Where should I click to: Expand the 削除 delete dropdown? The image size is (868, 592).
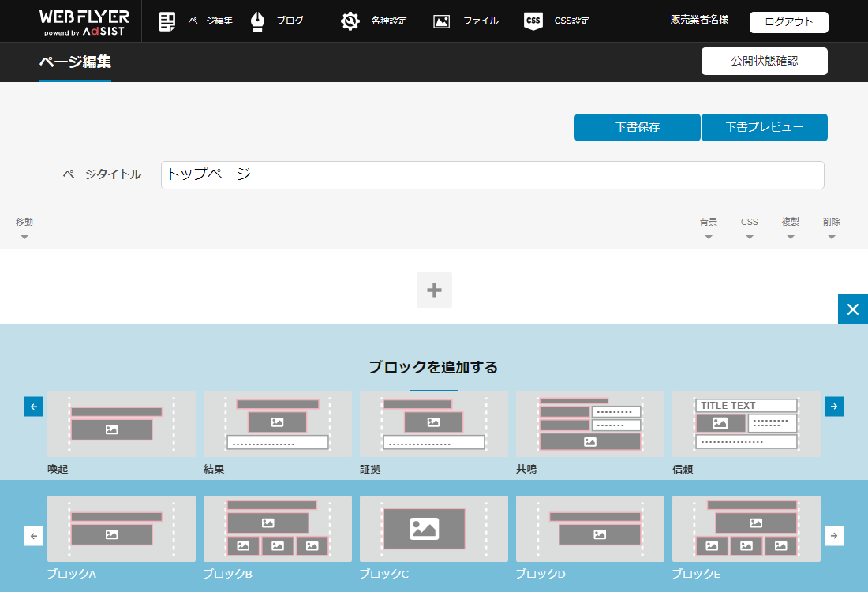pos(831,237)
